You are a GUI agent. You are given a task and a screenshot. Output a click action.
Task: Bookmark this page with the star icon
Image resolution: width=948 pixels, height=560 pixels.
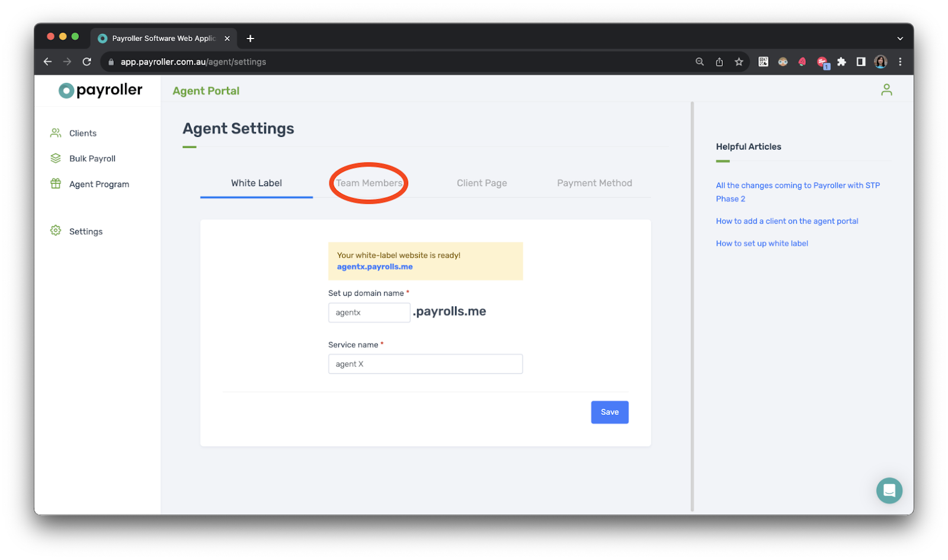(x=739, y=62)
